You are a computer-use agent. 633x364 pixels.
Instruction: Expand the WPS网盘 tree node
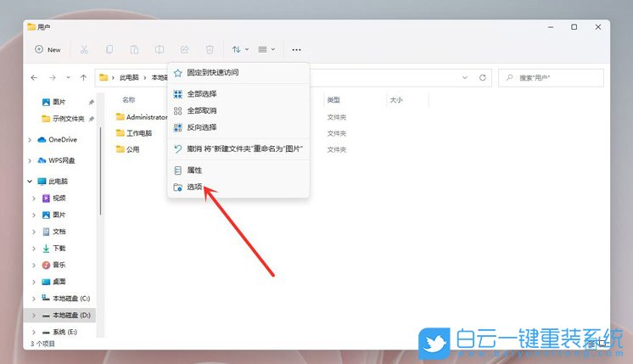coord(30,160)
